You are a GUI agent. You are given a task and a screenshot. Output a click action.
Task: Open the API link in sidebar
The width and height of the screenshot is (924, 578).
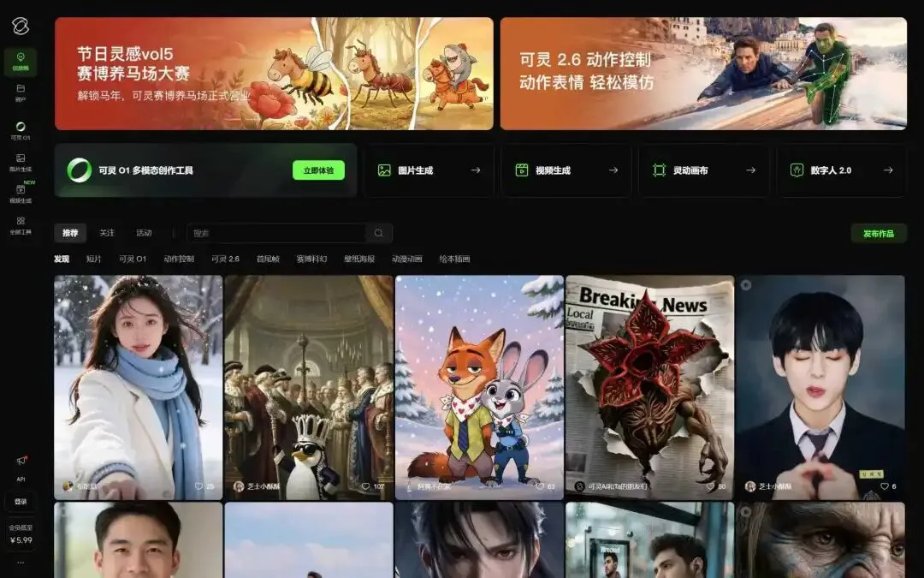click(x=21, y=479)
